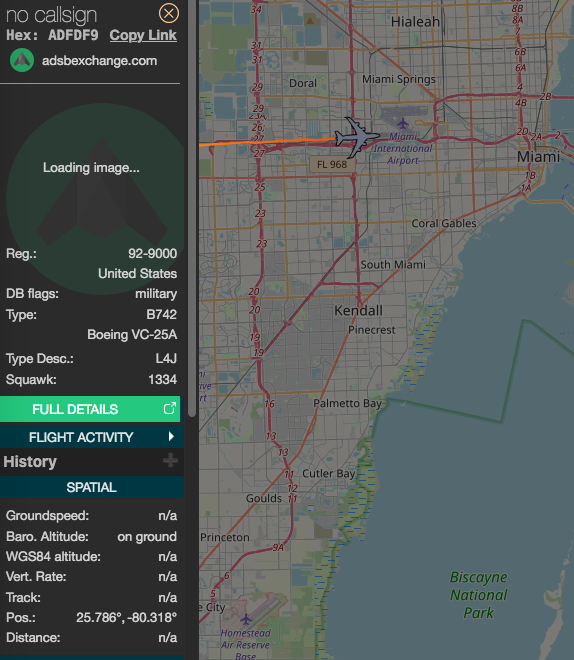Click the FLIGHT ACTIVITY arrow icon
574x660 pixels.
point(171,436)
